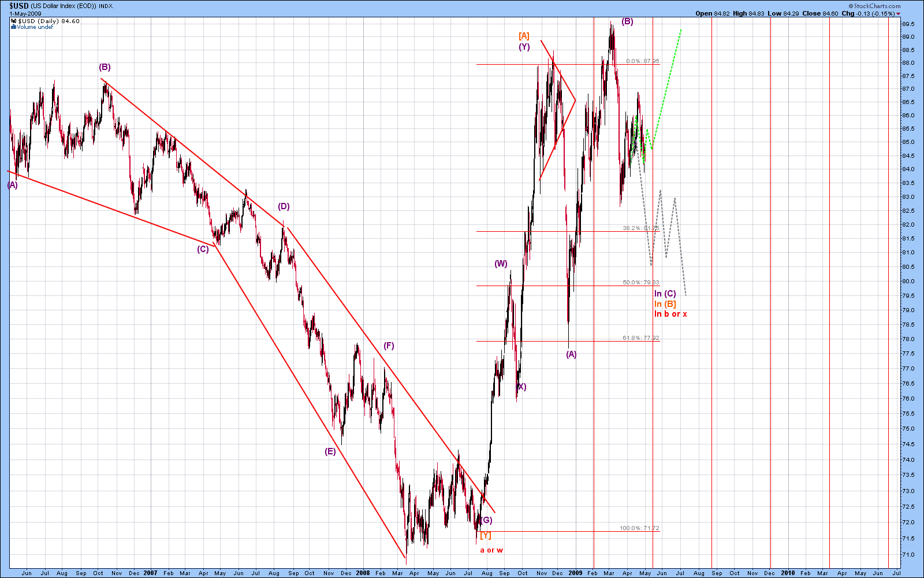Click the '75.0' tick on the price axis
This screenshot has height=578, width=924.
908,429
